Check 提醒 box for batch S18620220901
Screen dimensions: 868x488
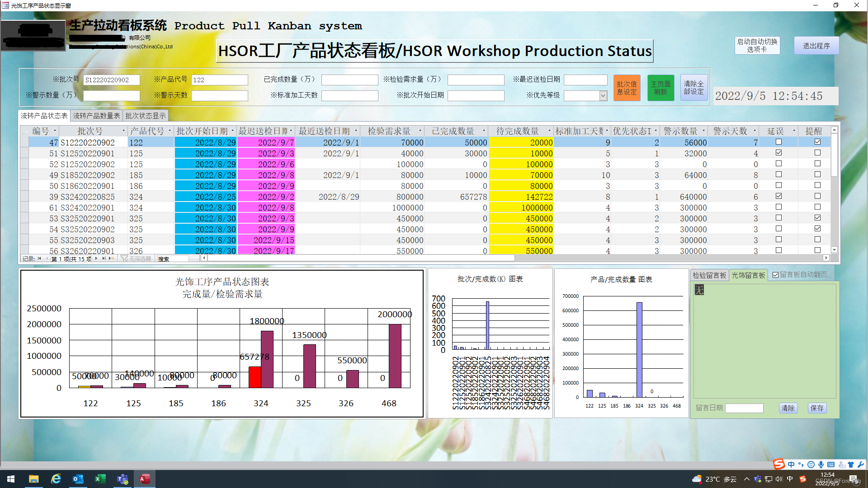coord(817,185)
